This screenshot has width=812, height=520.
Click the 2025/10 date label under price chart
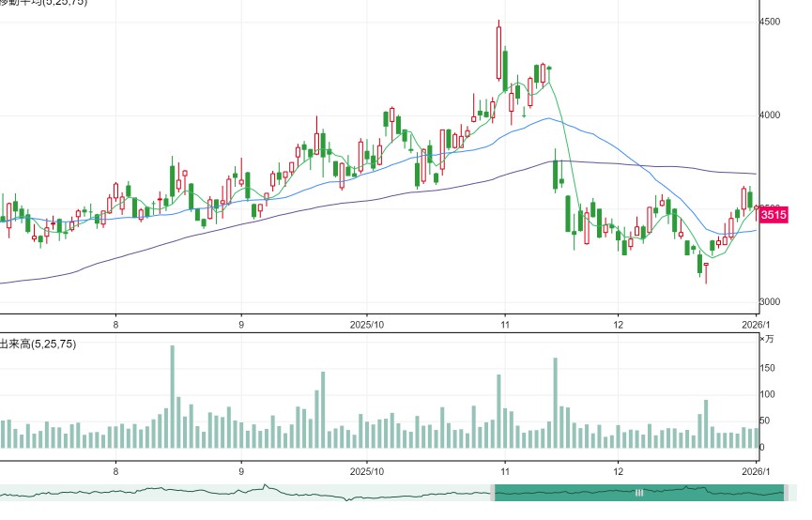click(367, 325)
